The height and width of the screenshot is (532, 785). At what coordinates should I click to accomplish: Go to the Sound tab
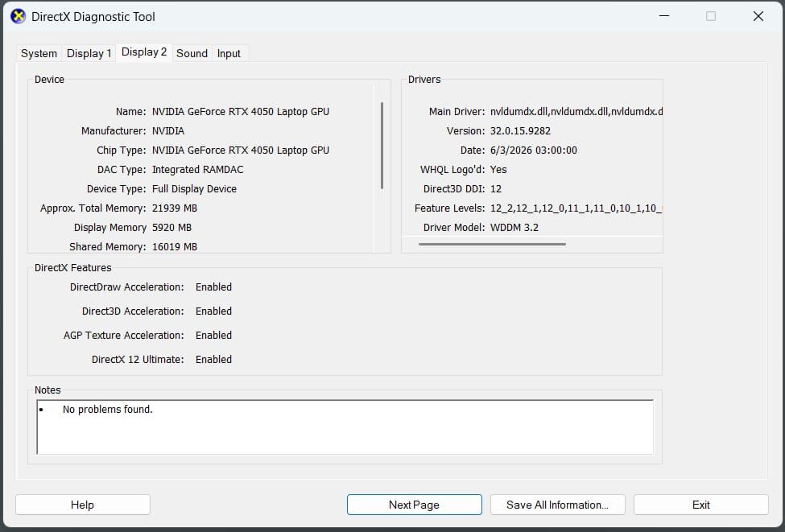tap(192, 54)
